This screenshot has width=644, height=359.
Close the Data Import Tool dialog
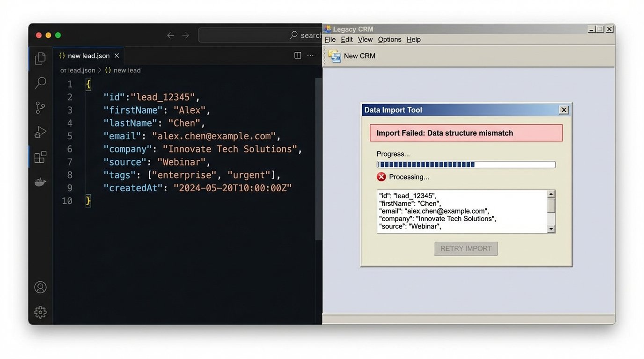point(564,110)
